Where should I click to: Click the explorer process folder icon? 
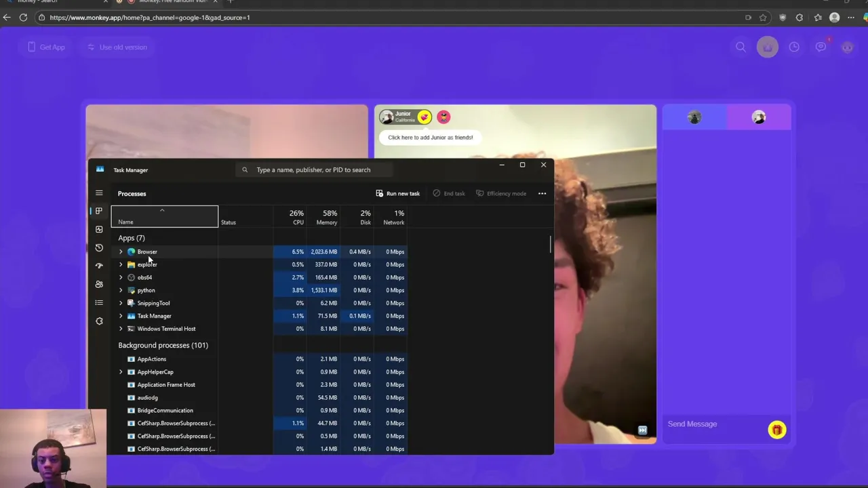[132, 264]
